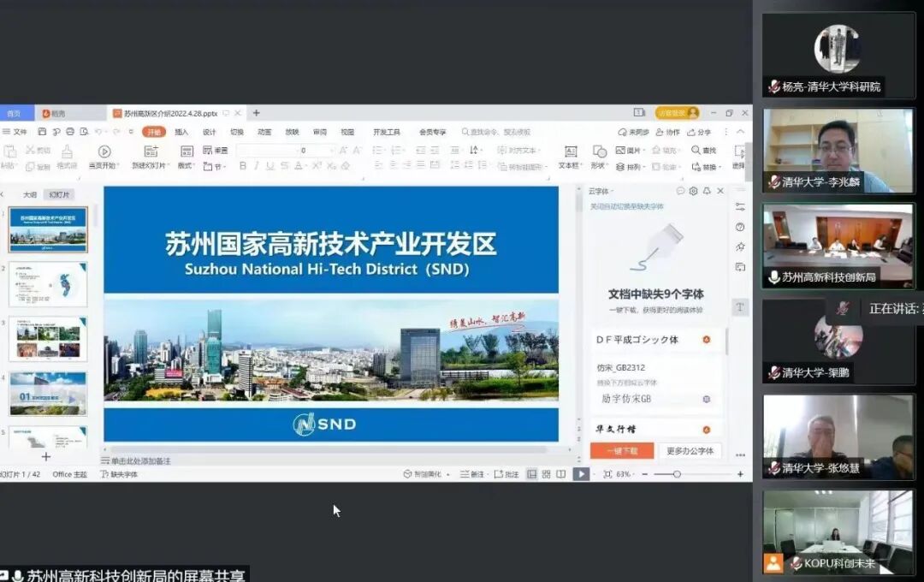Click the missing fonts (缺失字体) status link
Image resolution: width=924 pixels, height=582 pixels.
pyautogui.click(x=119, y=474)
